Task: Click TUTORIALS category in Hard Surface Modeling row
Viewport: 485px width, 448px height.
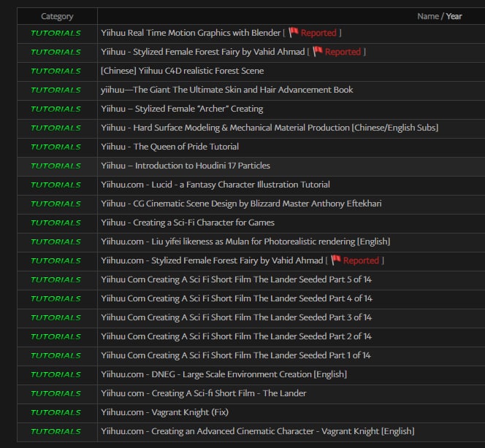Action: click(x=56, y=128)
